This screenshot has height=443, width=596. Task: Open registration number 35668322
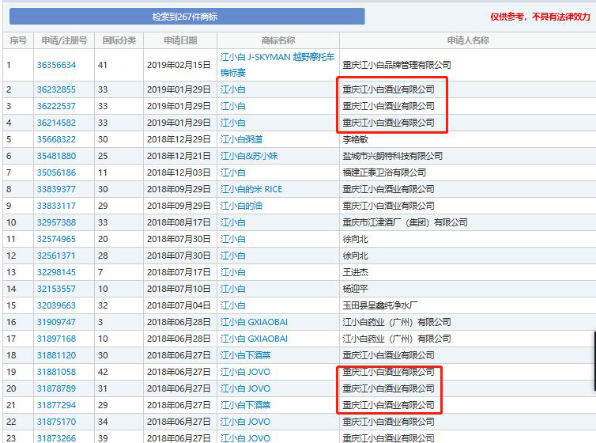[56, 140]
